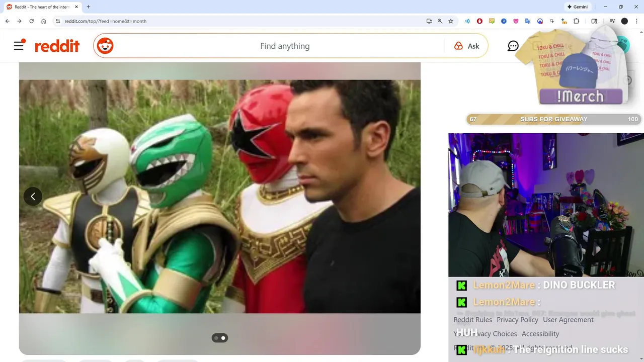Screen dimensions: 644x362
Task: Click the blue recorder extension icon
Action: [540, 21]
